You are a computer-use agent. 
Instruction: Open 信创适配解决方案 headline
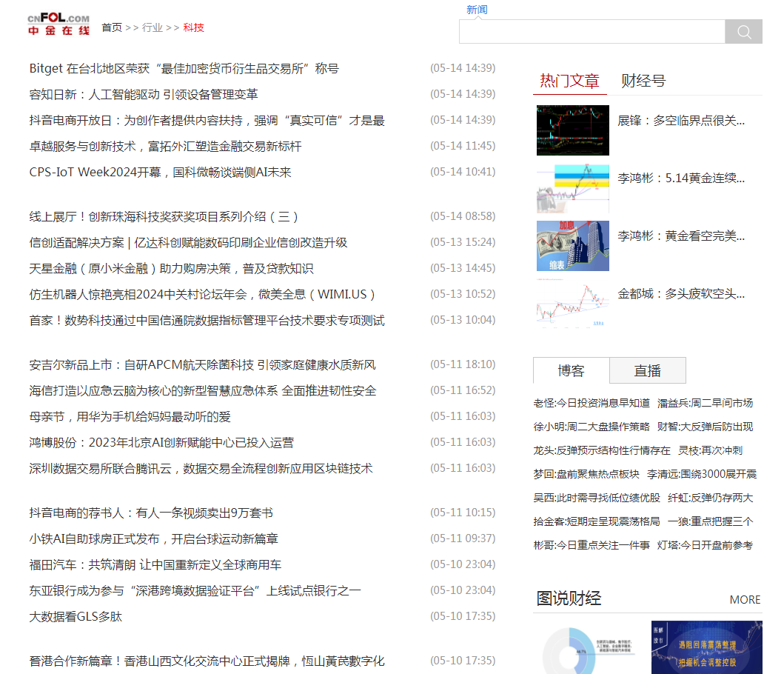click(x=188, y=243)
